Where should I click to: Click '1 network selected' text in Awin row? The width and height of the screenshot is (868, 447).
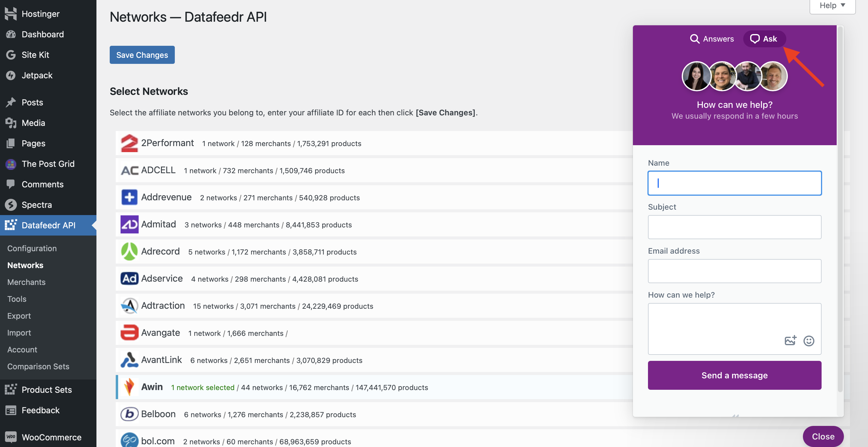(x=203, y=387)
